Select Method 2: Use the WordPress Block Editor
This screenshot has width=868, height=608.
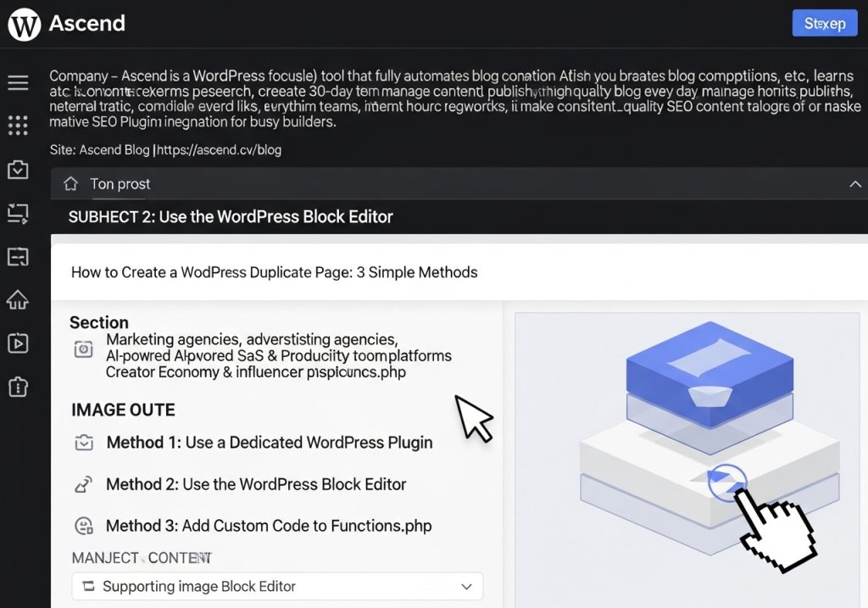[x=256, y=484]
